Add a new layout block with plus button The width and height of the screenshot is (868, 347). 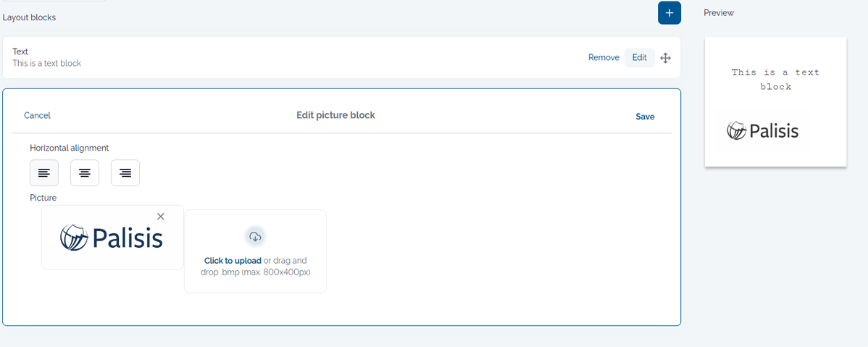pyautogui.click(x=669, y=13)
